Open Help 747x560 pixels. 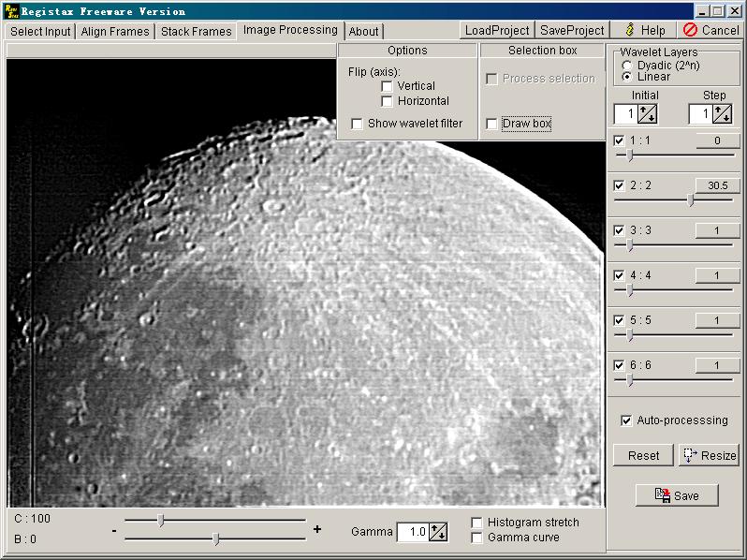point(643,30)
